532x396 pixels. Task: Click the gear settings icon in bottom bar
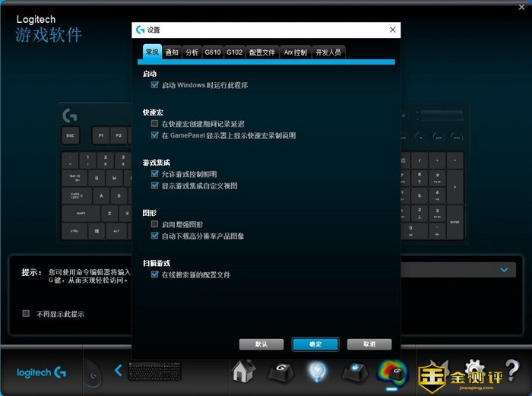[475, 369]
